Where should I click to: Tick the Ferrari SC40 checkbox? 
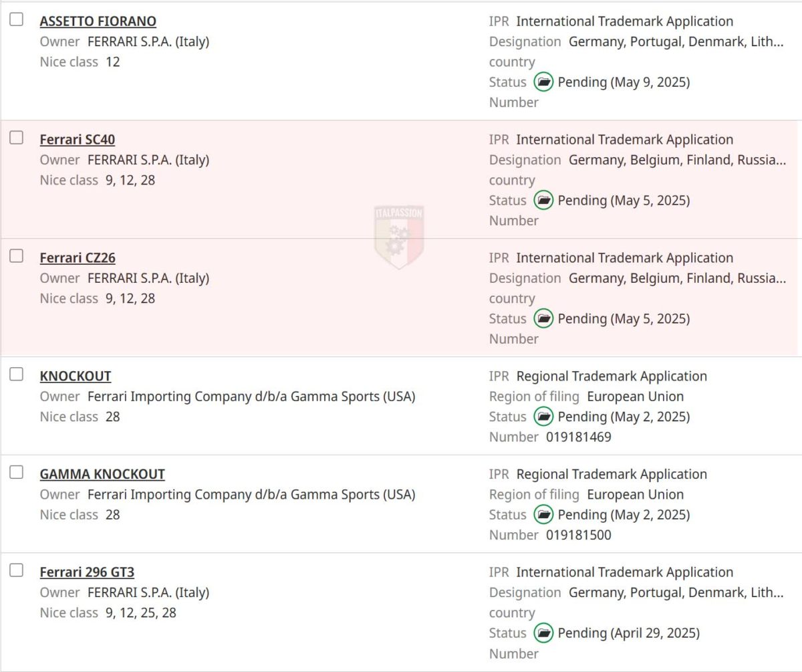pyautogui.click(x=16, y=138)
